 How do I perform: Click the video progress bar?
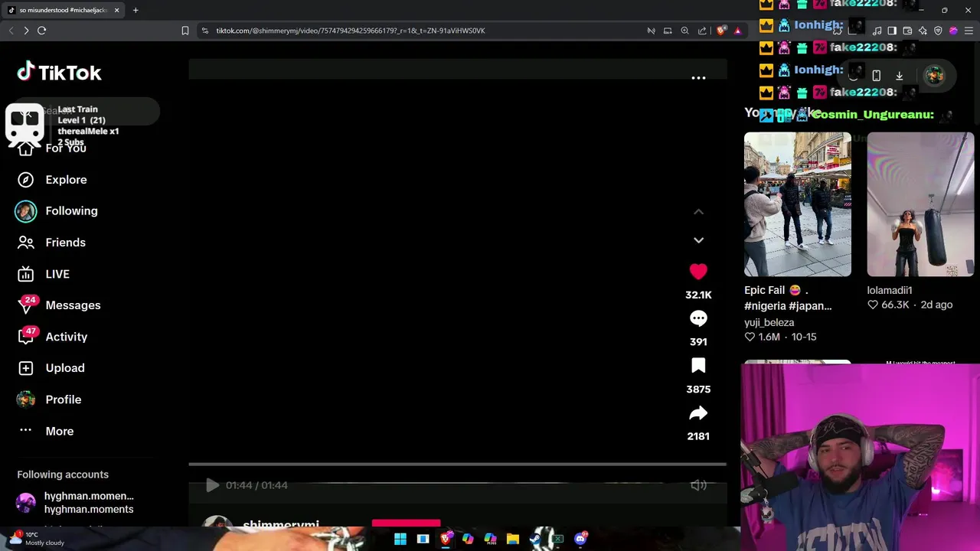[457, 464]
